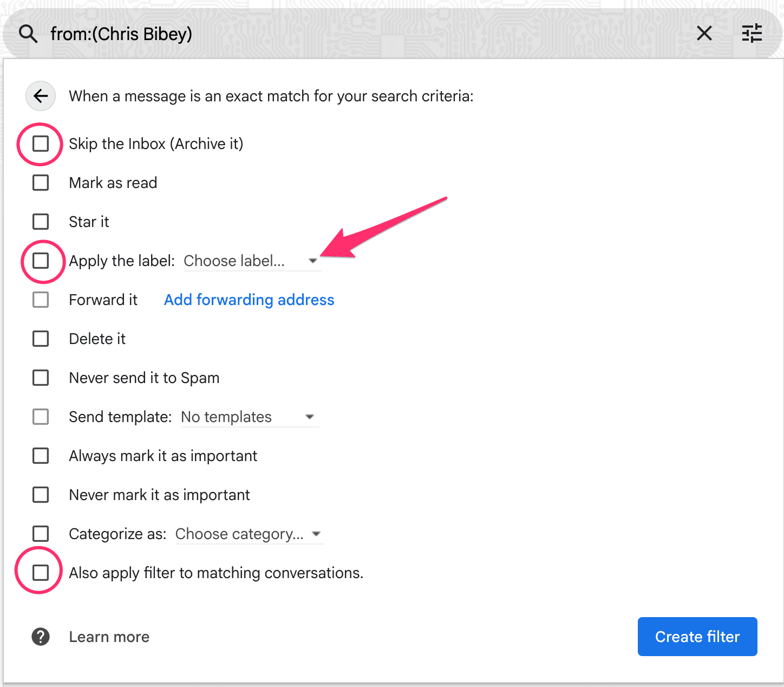The image size is (784, 687).
Task: Check Mark as read option
Action: [40, 183]
